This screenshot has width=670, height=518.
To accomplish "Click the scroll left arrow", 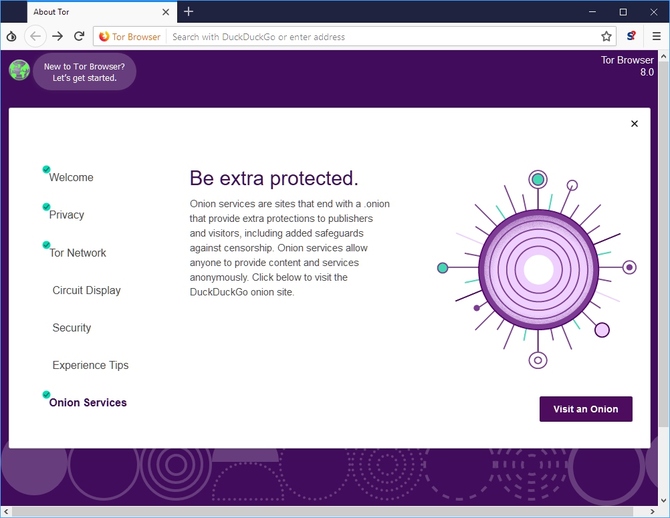I will pos(6,512).
